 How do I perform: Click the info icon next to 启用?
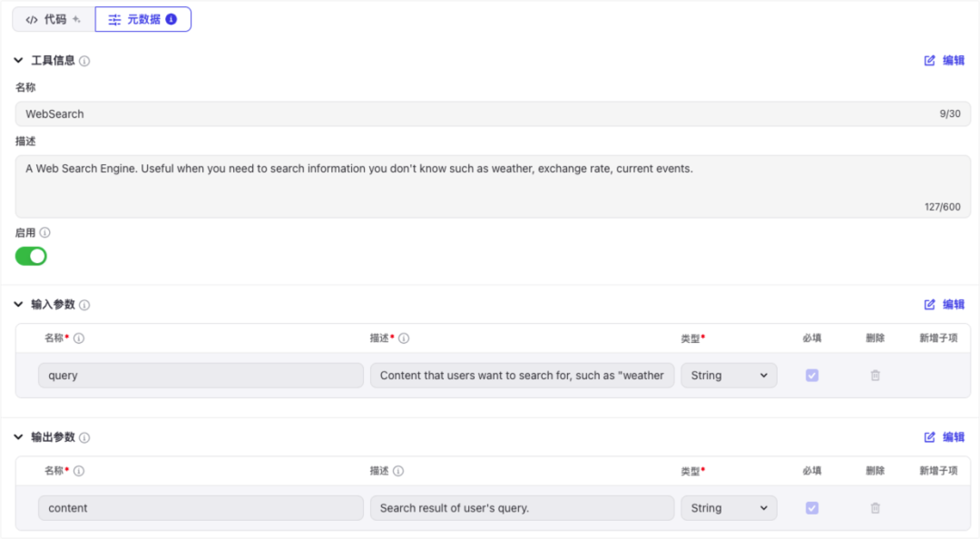(45, 232)
